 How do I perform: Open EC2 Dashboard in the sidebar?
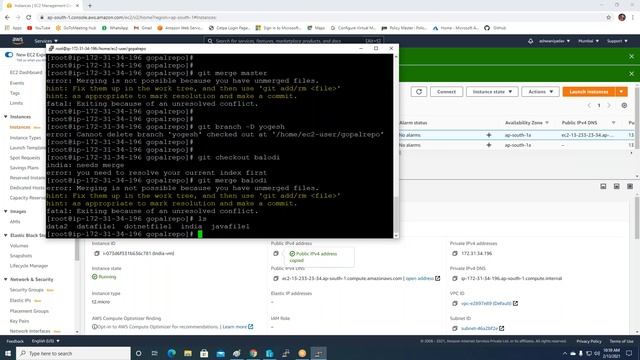(26, 72)
